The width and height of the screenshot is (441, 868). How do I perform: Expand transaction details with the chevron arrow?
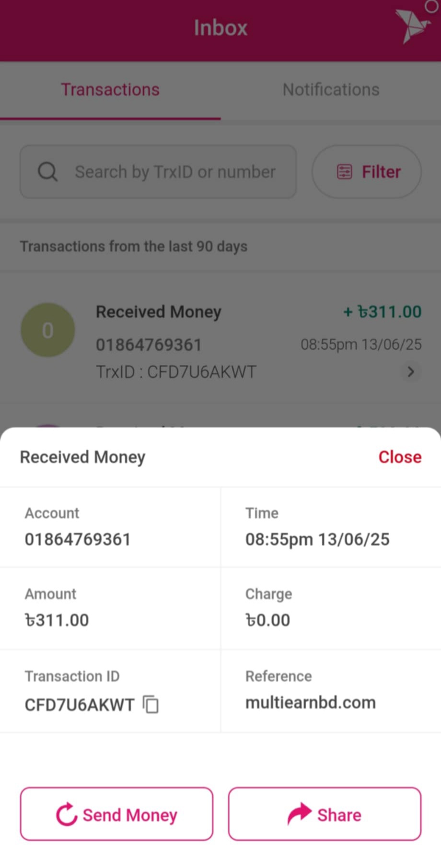click(410, 372)
